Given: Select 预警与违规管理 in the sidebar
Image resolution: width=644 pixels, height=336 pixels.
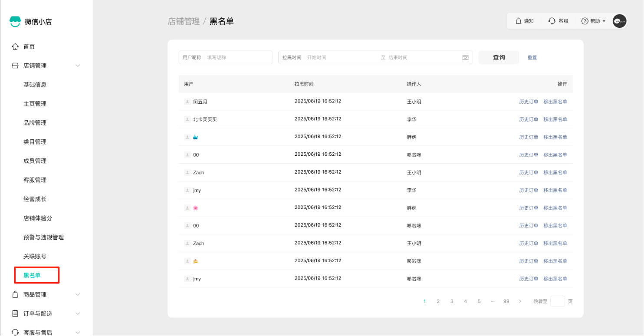Looking at the screenshot, I should (x=43, y=237).
